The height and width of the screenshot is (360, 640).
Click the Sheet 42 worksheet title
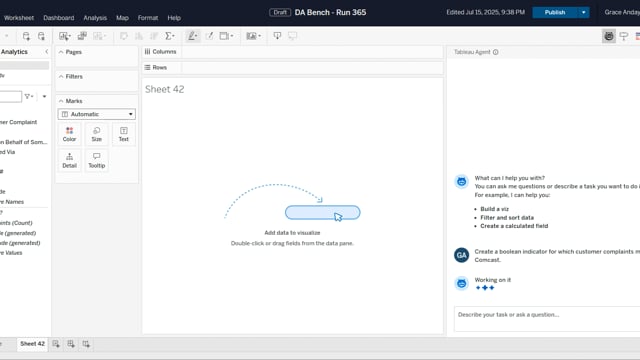164,89
